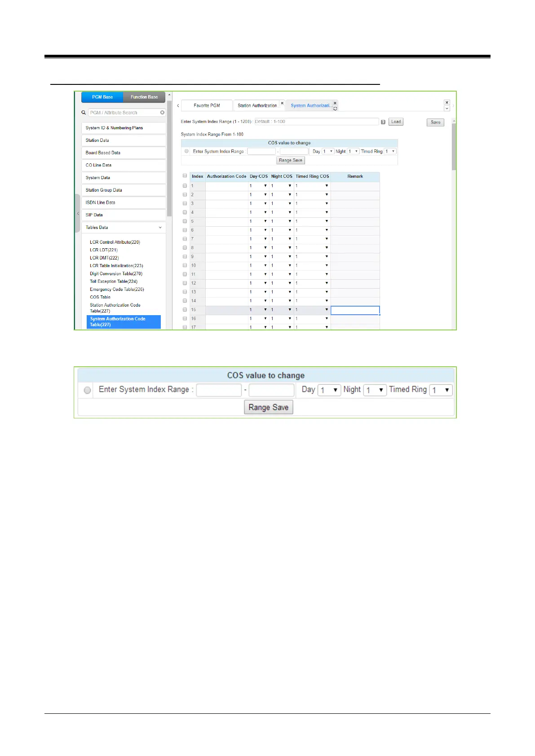Click Range Save in the enlarged panel
535x756 pixels.
click(x=269, y=407)
